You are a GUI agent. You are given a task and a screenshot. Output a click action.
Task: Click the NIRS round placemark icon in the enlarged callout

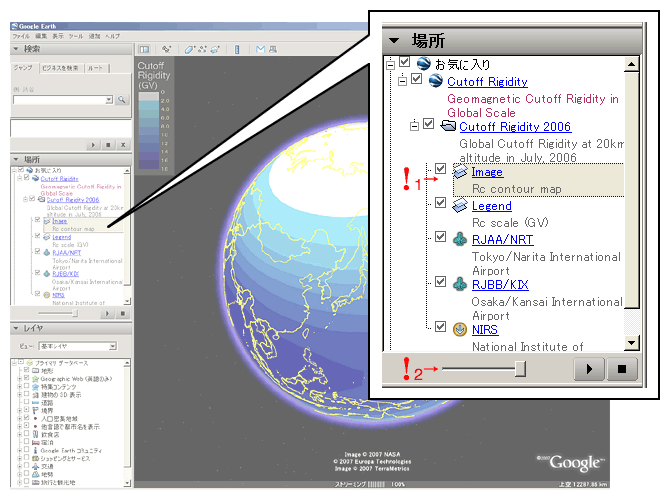[460, 329]
